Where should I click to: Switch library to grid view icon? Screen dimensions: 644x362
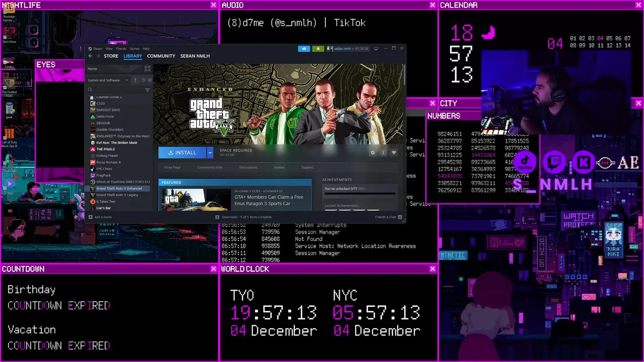(147, 68)
